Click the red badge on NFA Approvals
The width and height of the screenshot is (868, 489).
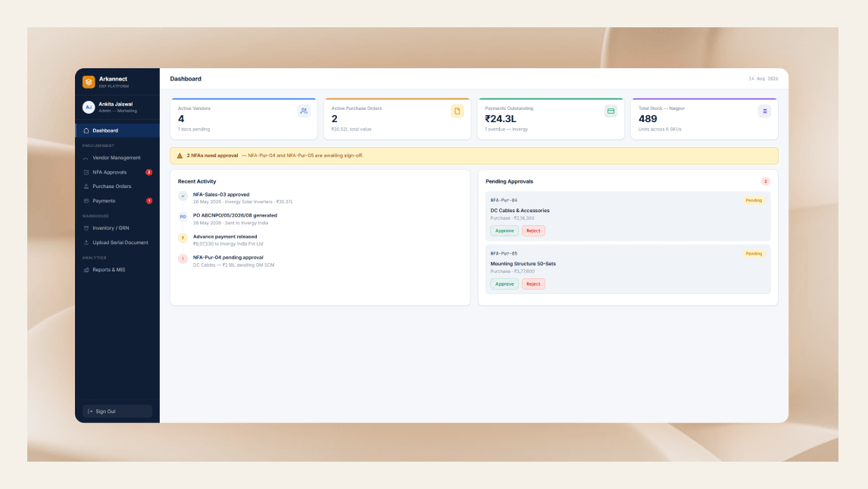coord(149,172)
